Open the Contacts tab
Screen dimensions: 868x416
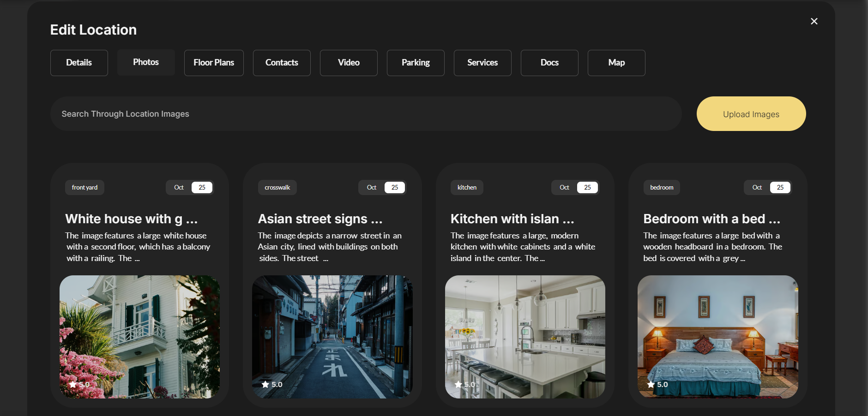[x=282, y=63]
